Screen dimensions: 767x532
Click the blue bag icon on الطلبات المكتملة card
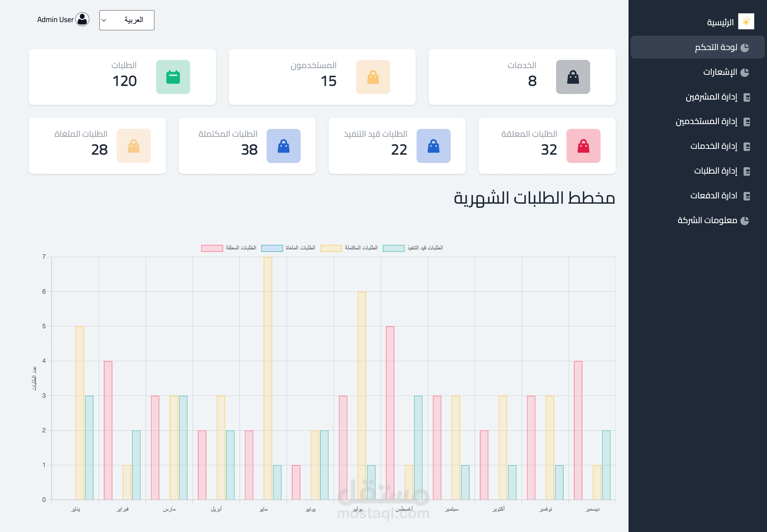(x=283, y=146)
